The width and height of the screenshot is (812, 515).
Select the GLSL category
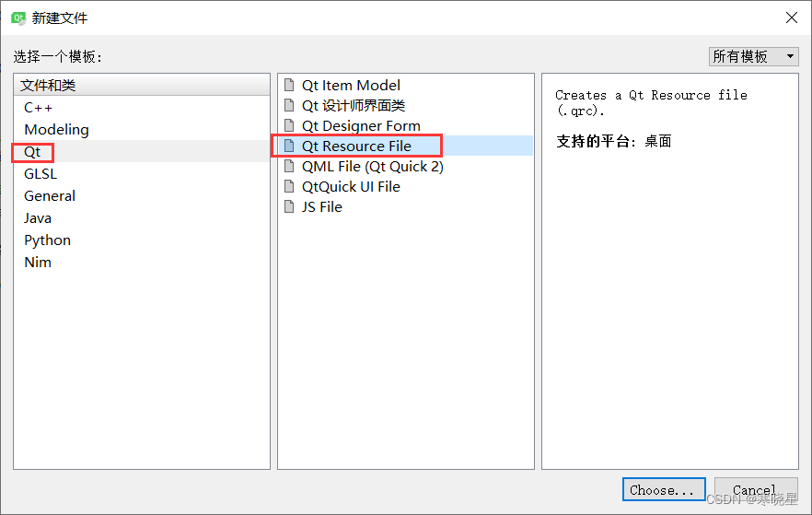coord(142,173)
